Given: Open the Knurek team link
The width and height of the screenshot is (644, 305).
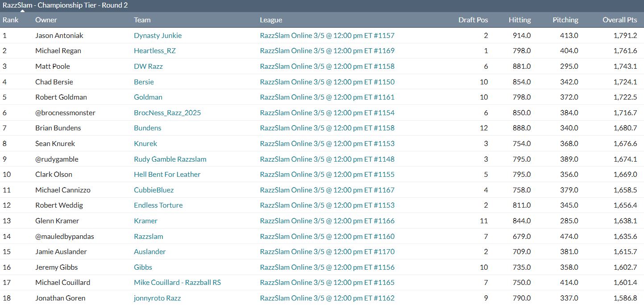Looking at the screenshot, I should (x=145, y=143).
